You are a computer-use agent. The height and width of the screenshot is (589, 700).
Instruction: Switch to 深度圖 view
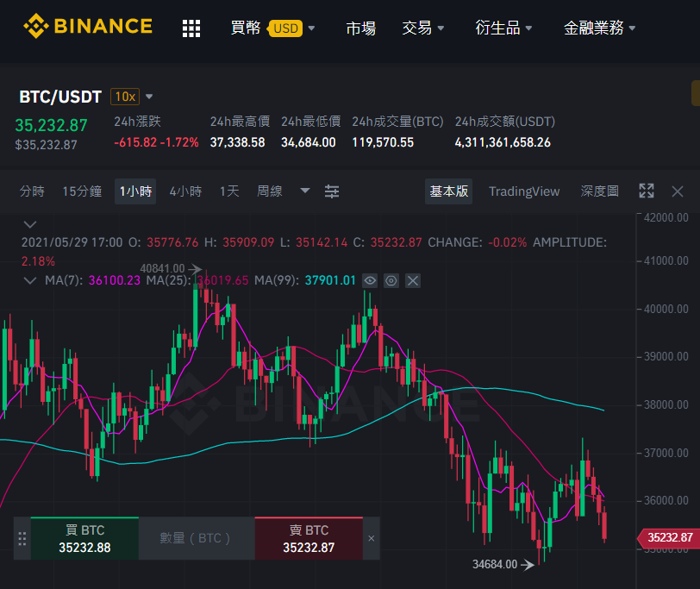click(x=599, y=191)
